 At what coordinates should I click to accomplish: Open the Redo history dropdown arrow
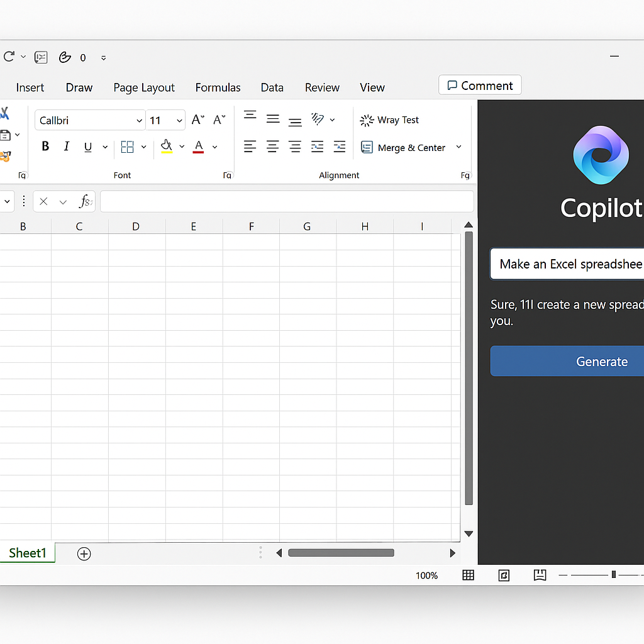(x=23, y=57)
